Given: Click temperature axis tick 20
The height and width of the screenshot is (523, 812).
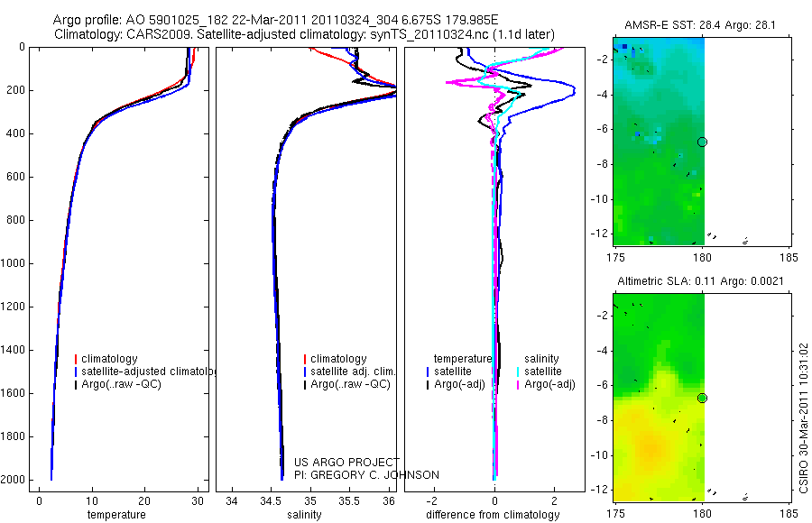Looking at the screenshot, I should click(144, 500).
